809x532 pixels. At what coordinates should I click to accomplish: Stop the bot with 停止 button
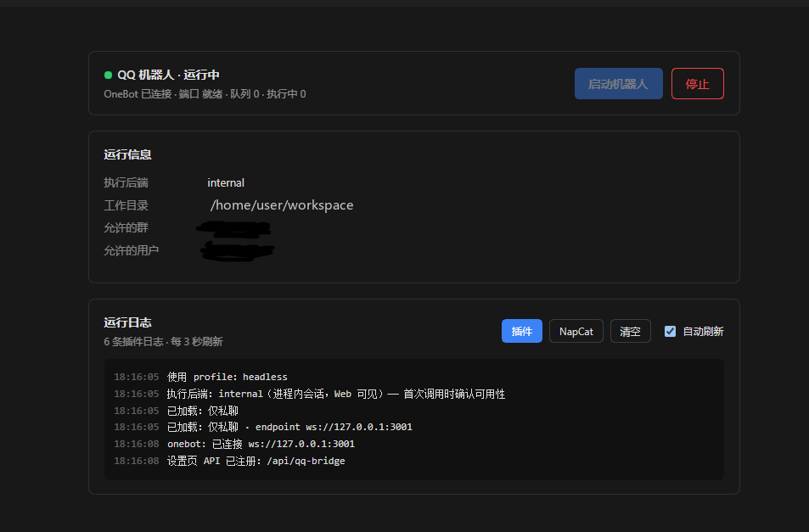[698, 83]
